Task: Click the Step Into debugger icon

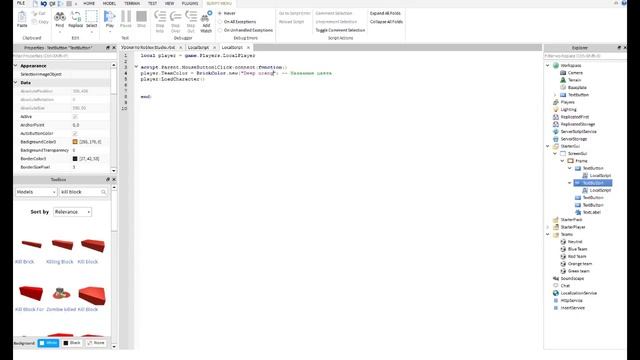Action: (x=160, y=17)
